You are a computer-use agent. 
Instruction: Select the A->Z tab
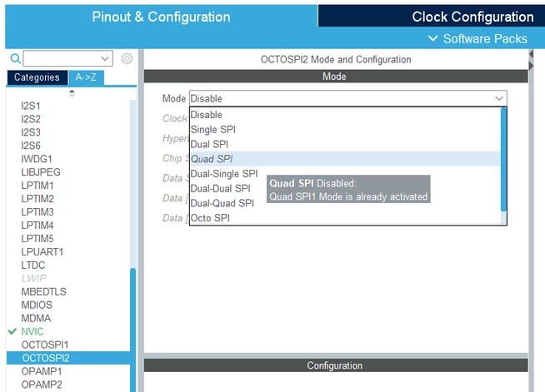(x=86, y=77)
